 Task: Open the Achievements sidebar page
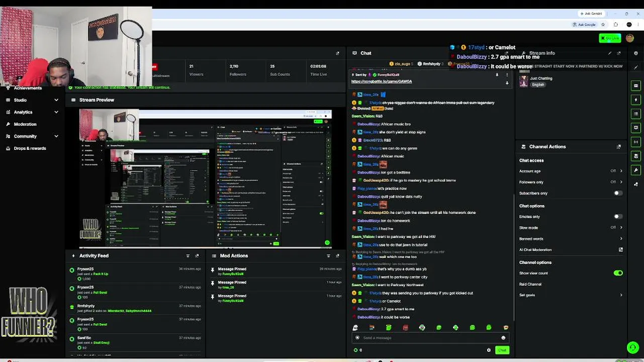tap(28, 88)
